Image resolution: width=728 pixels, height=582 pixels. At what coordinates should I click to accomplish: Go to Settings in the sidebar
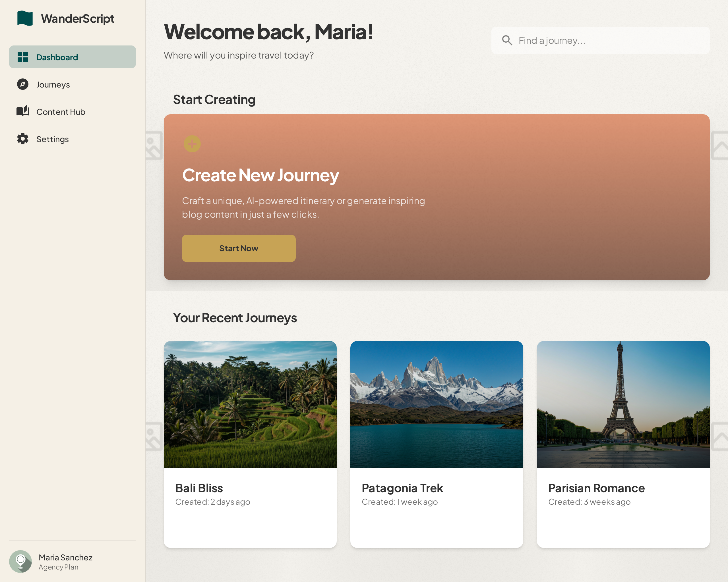tap(53, 139)
